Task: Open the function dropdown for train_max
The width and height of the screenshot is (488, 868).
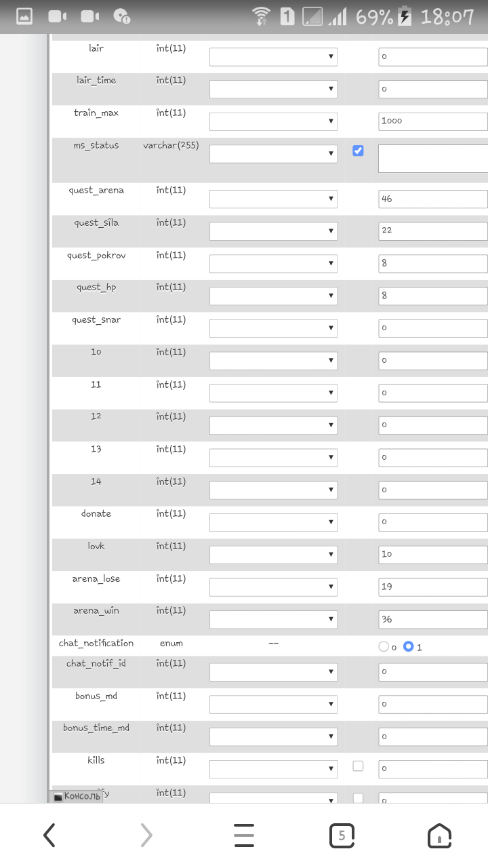Action: [x=273, y=121]
